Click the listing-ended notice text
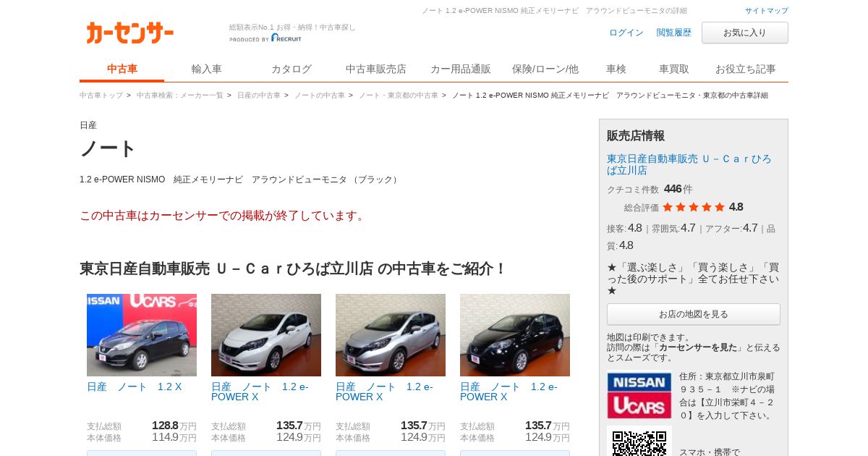The image size is (868, 456). 224,216
